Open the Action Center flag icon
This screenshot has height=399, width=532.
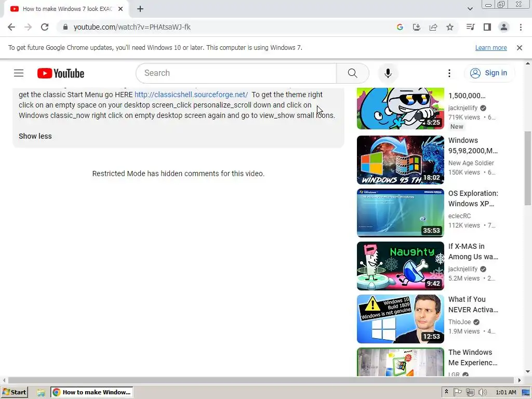(x=457, y=392)
